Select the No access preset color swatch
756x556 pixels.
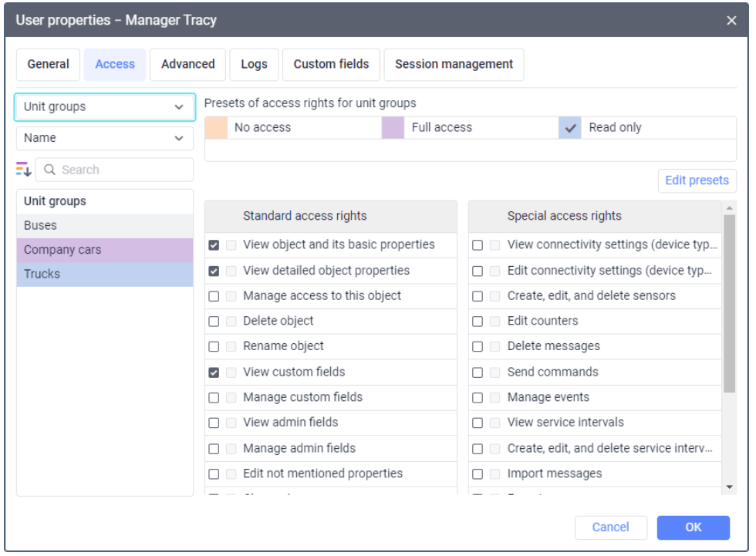point(216,128)
